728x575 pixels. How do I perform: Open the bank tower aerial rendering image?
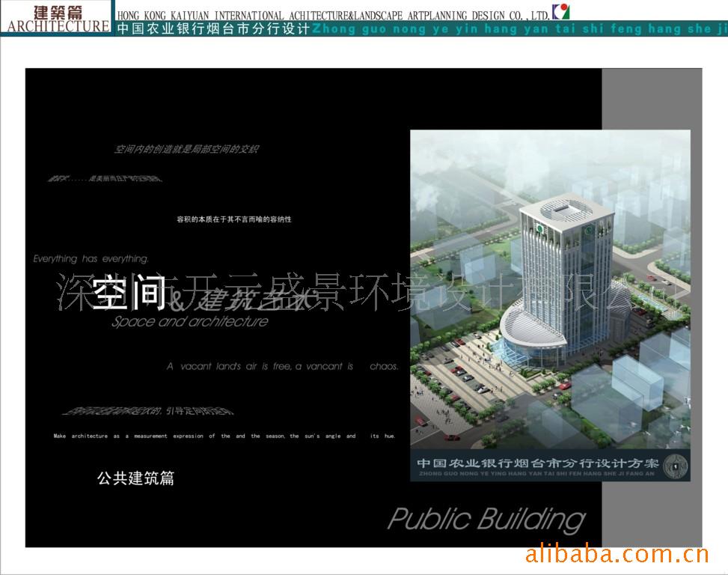tap(550, 289)
